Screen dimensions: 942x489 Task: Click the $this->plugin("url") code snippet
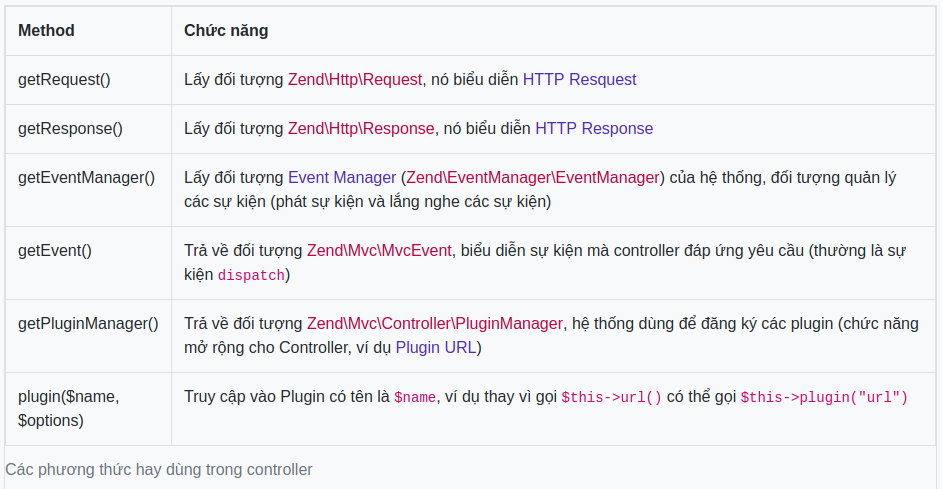pos(824,398)
